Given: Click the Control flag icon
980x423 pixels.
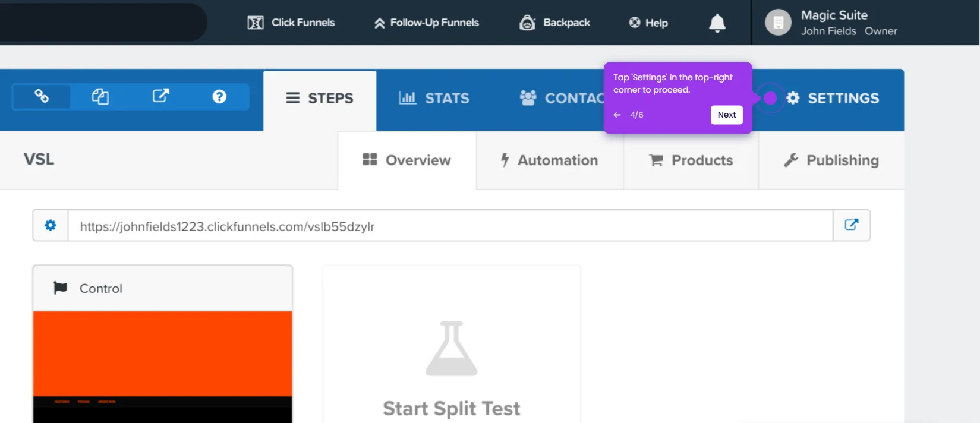Looking at the screenshot, I should 60,288.
